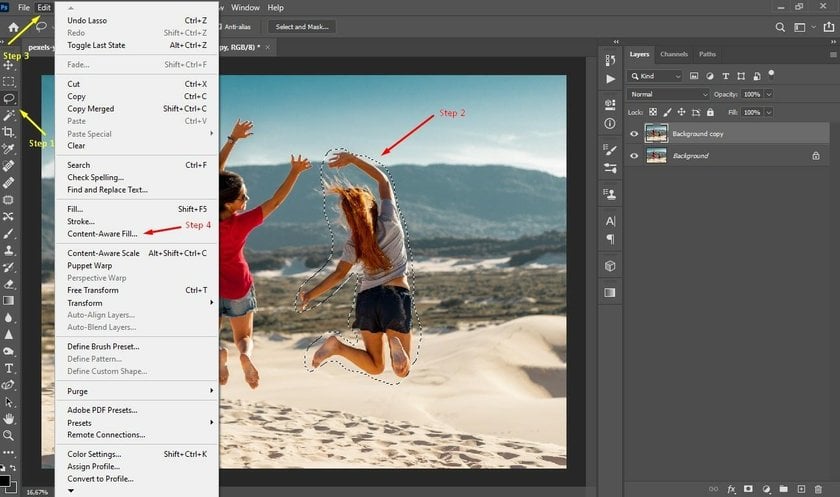840x497 pixels.
Task: Click the Home icon in options bar
Action: (x=13, y=27)
